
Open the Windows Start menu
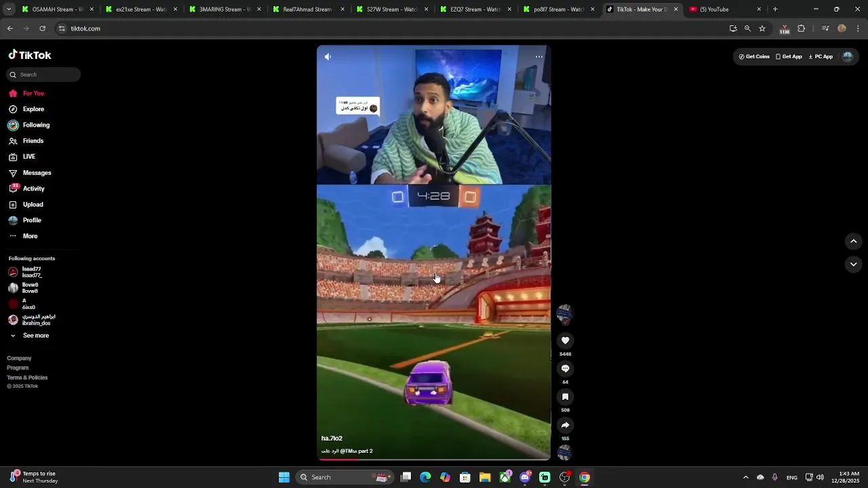(x=284, y=477)
